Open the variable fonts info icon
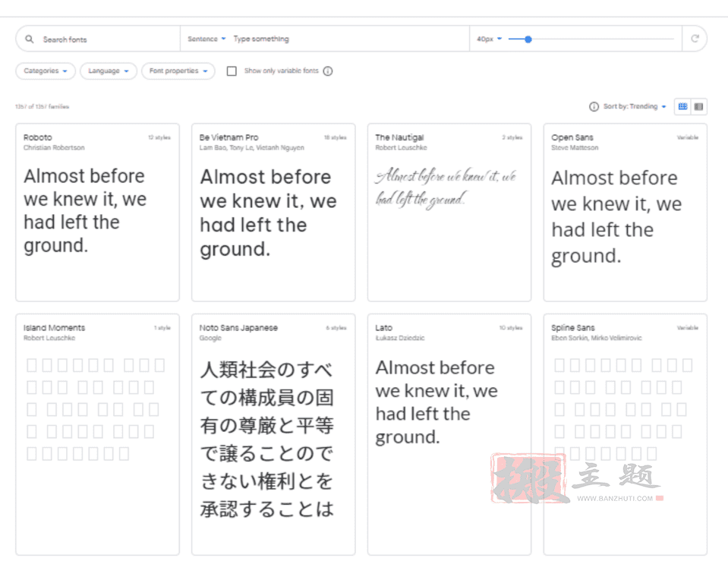Viewport: 728px width, 561px height. 328,71
